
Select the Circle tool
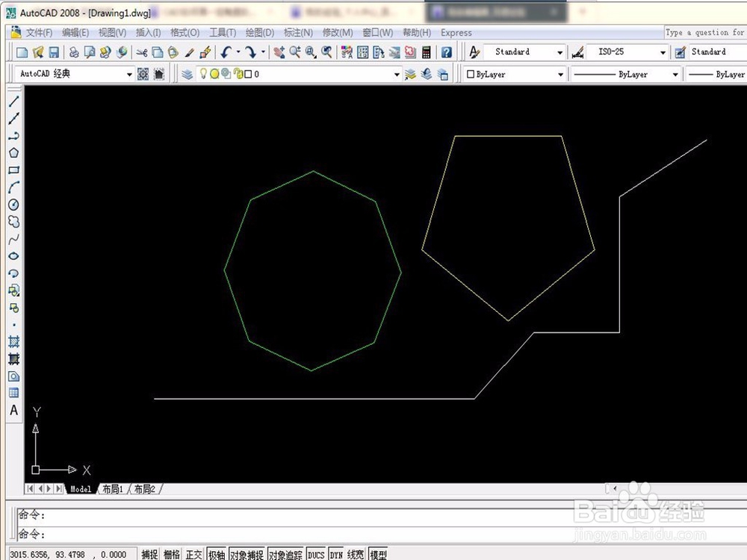[x=13, y=205]
